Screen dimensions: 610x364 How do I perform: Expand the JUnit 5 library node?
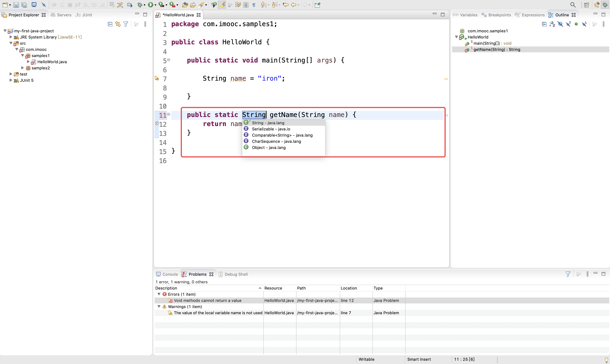pos(11,80)
